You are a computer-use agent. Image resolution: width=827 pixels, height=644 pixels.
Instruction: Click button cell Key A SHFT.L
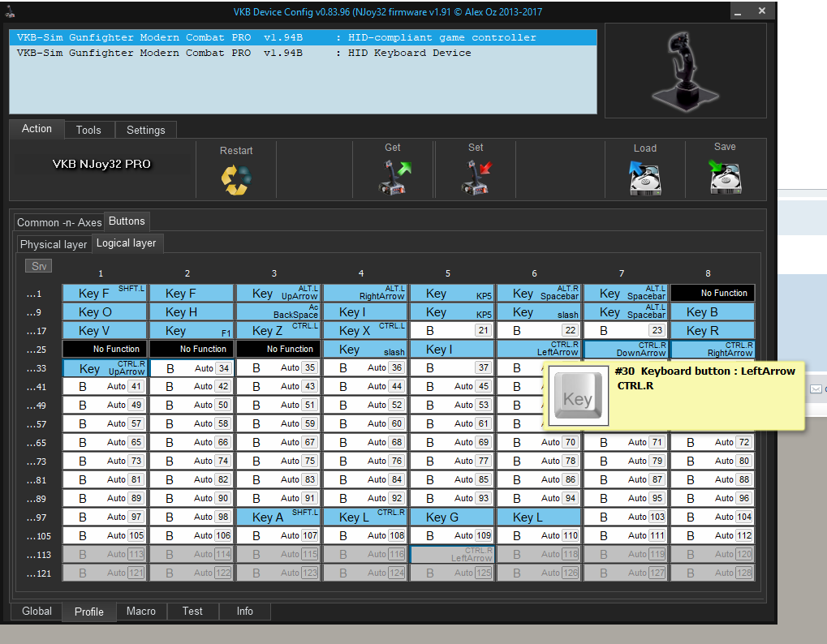(x=278, y=517)
